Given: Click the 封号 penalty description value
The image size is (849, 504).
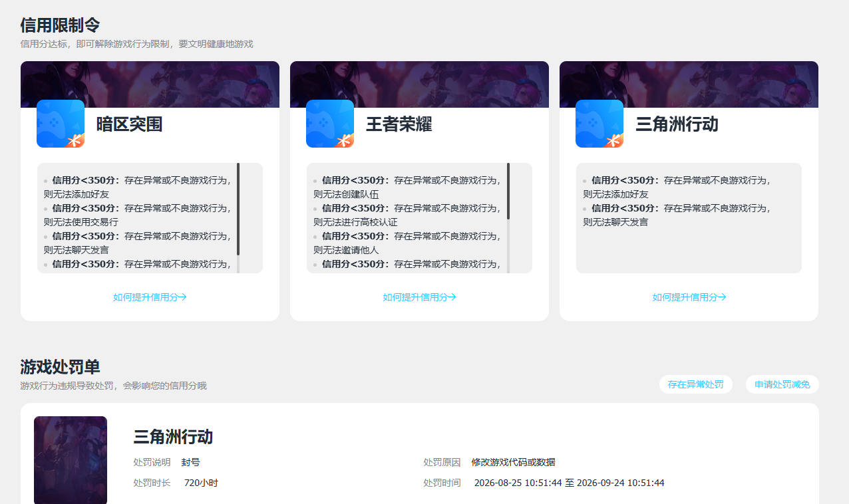Looking at the screenshot, I should click(x=190, y=462).
